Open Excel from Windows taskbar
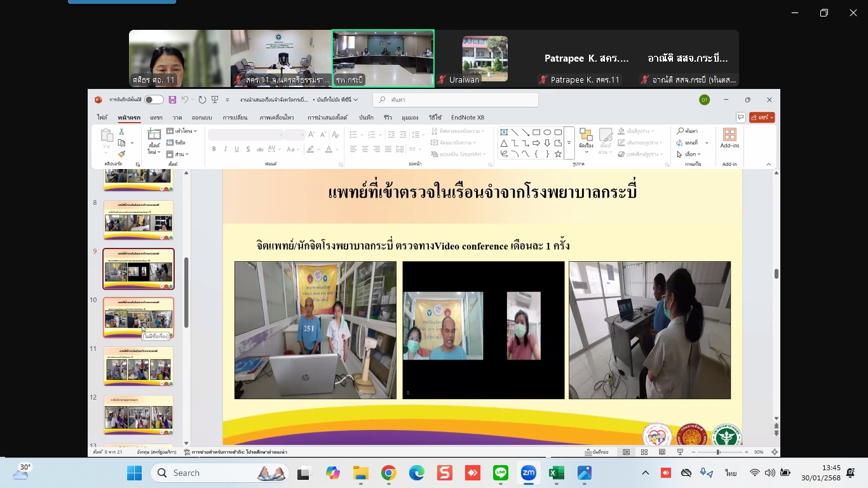The height and width of the screenshot is (488, 868). coord(557,473)
